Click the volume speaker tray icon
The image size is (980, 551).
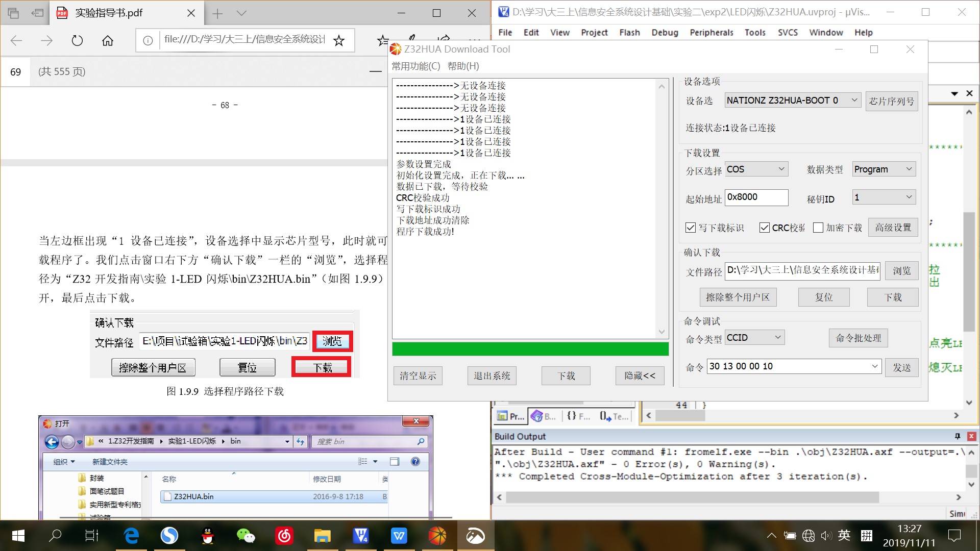click(x=825, y=536)
